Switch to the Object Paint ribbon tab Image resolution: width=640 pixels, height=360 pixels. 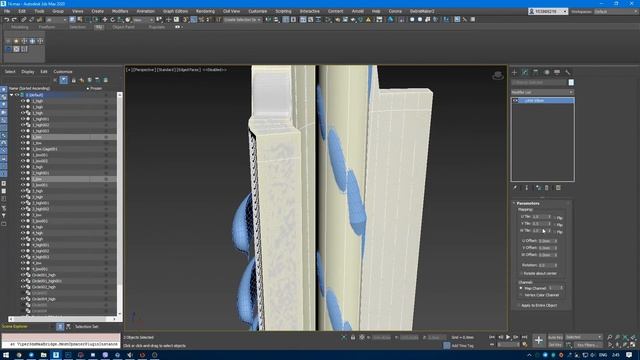coord(123,27)
